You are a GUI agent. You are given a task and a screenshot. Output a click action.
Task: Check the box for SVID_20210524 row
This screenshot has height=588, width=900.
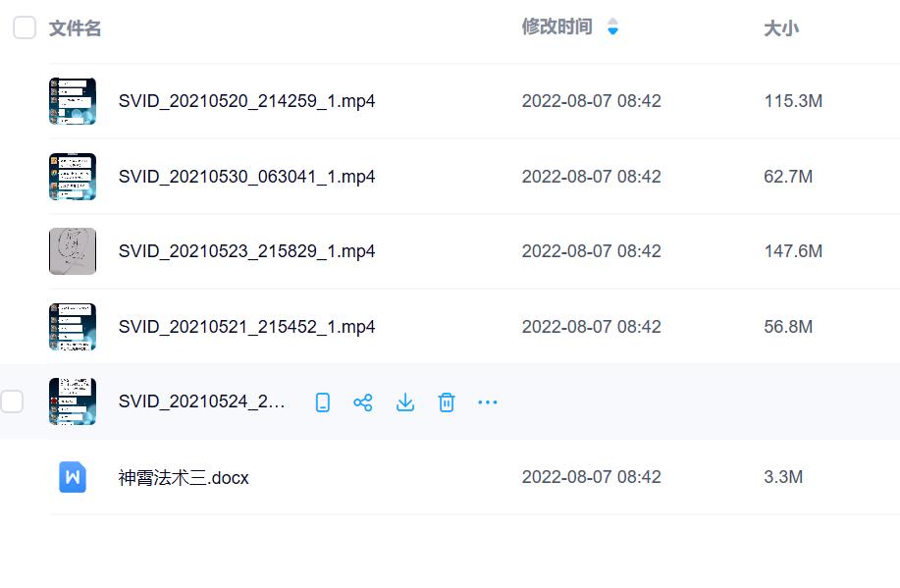(x=12, y=401)
